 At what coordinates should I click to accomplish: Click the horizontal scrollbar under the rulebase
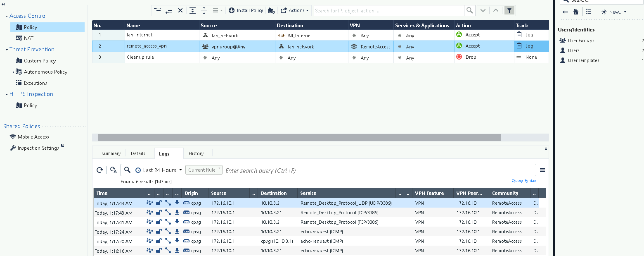coord(299,137)
